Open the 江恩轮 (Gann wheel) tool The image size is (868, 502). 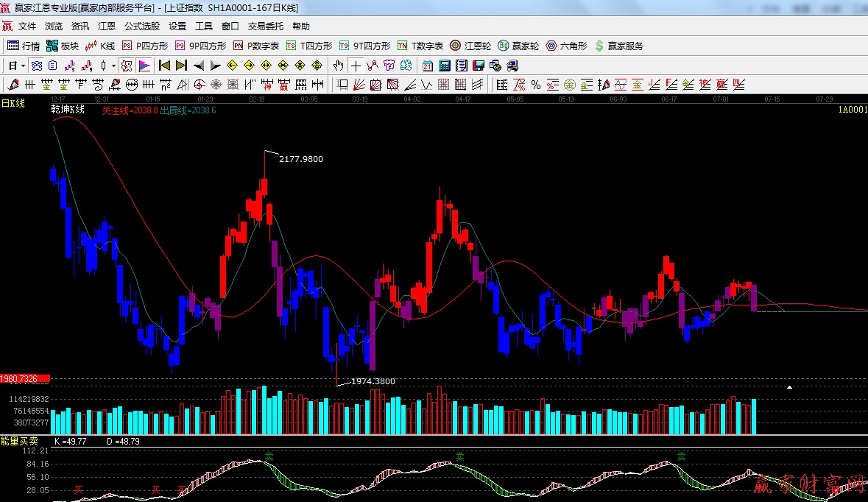point(470,46)
